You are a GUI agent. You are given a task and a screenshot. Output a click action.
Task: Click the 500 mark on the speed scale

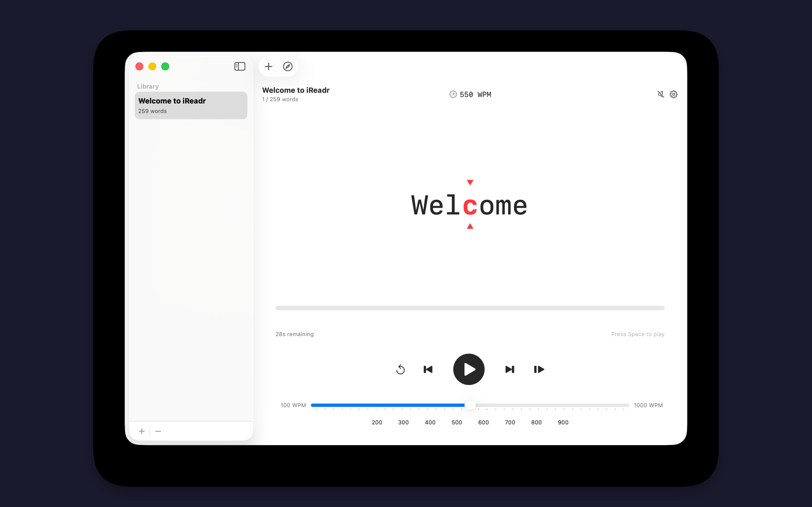[x=456, y=422]
